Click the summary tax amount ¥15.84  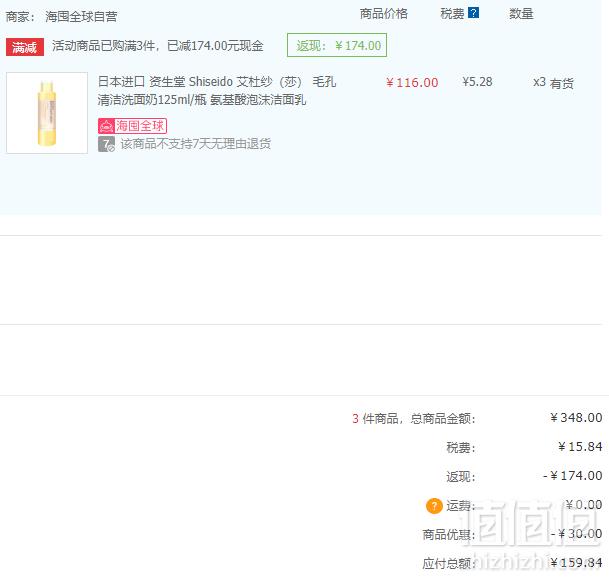580,447
